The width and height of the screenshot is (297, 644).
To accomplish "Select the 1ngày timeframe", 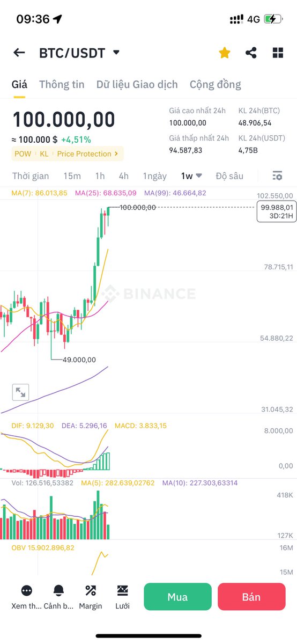I will point(155,176).
